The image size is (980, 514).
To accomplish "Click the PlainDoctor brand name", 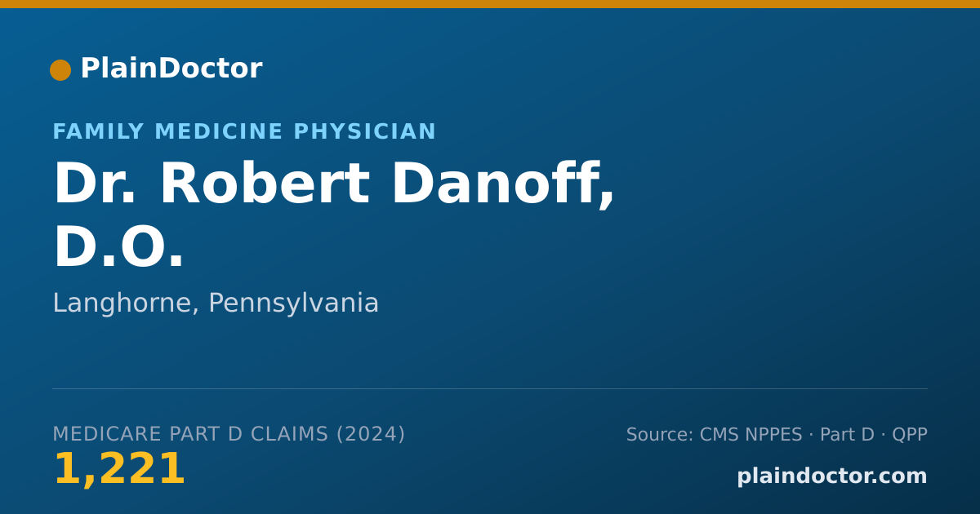I will 171,69.
